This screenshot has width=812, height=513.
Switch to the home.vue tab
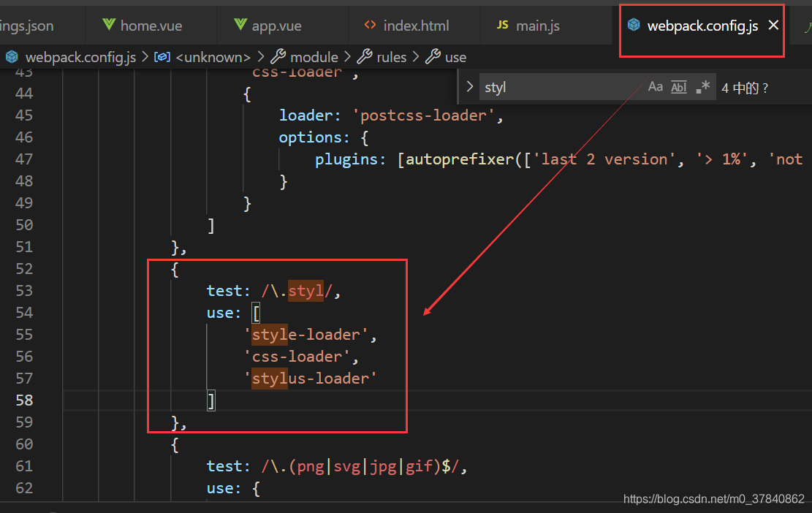point(150,26)
